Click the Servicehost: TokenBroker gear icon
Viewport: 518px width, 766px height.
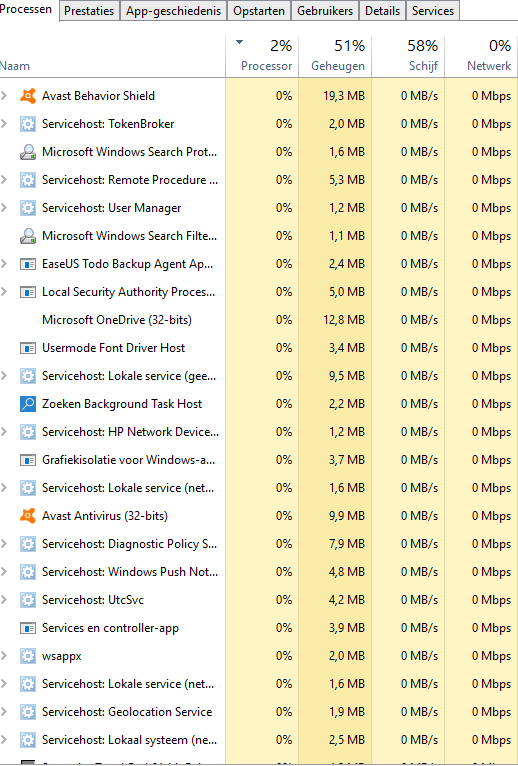(x=28, y=124)
